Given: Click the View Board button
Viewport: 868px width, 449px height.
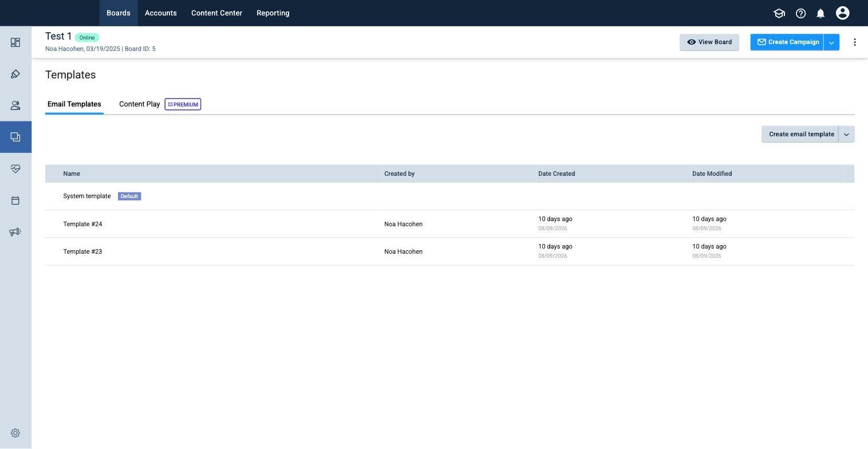Looking at the screenshot, I should pyautogui.click(x=709, y=42).
